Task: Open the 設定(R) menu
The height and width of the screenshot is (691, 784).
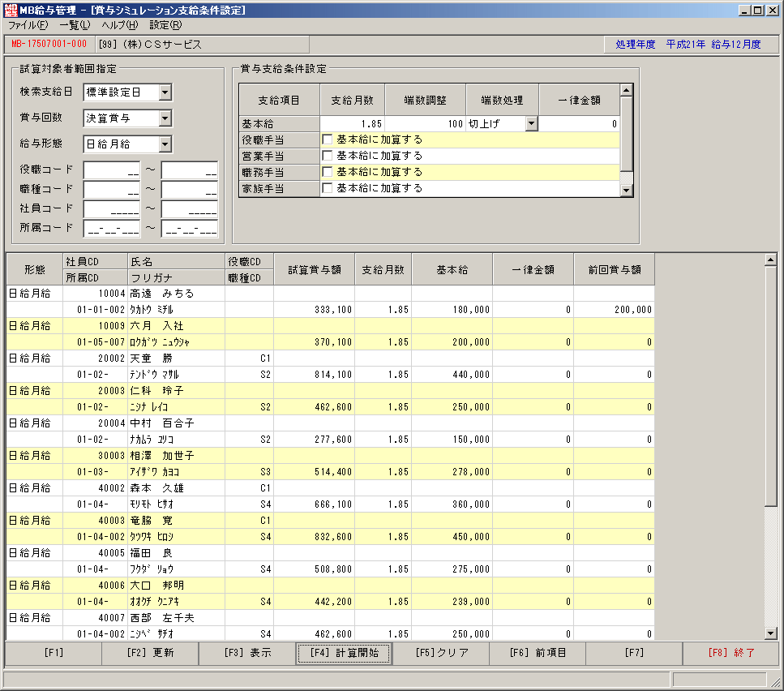Action: [x=165, y=25]
